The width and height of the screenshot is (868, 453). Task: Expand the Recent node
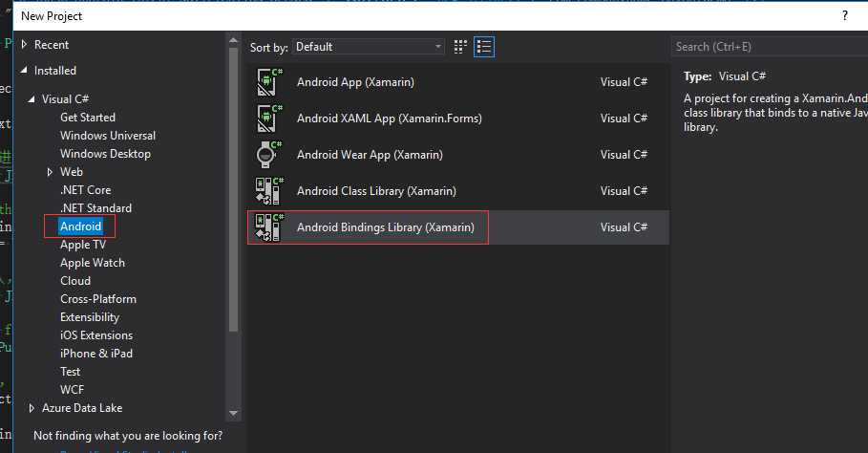24,44
